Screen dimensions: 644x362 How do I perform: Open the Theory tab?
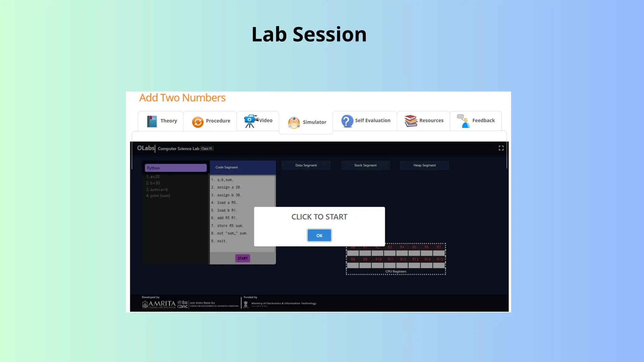click(x=161, y=121)
